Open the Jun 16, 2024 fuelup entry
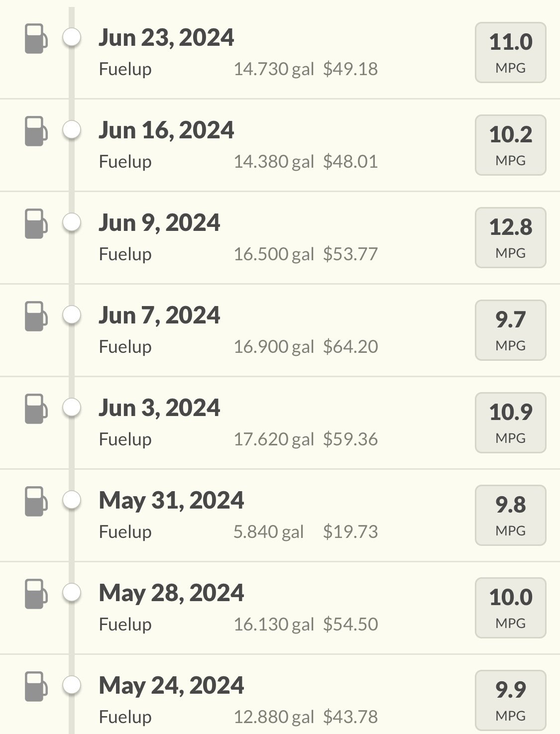The width and height of the screenshot is (560, 734). [280, 145]
